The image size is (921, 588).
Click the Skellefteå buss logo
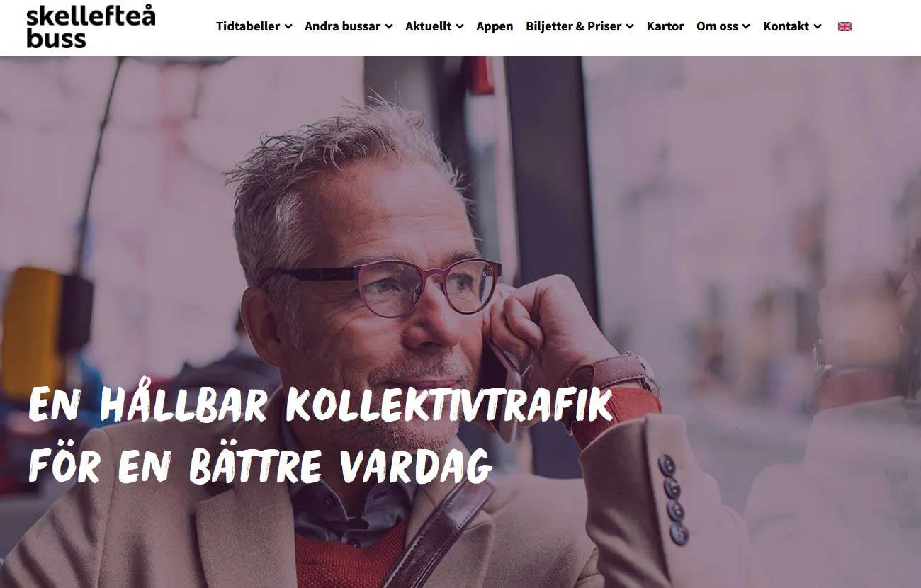click(91, 27)
